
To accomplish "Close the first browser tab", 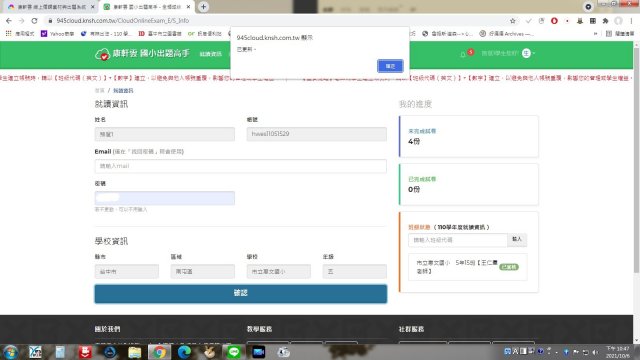I will 93,7.
